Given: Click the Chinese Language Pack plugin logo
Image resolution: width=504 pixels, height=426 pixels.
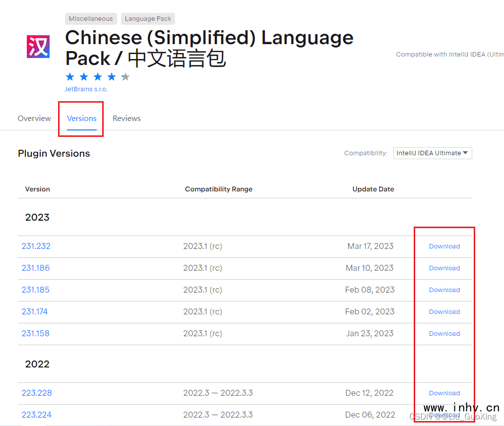Looking at the screenshot, I should coord(38,47).
